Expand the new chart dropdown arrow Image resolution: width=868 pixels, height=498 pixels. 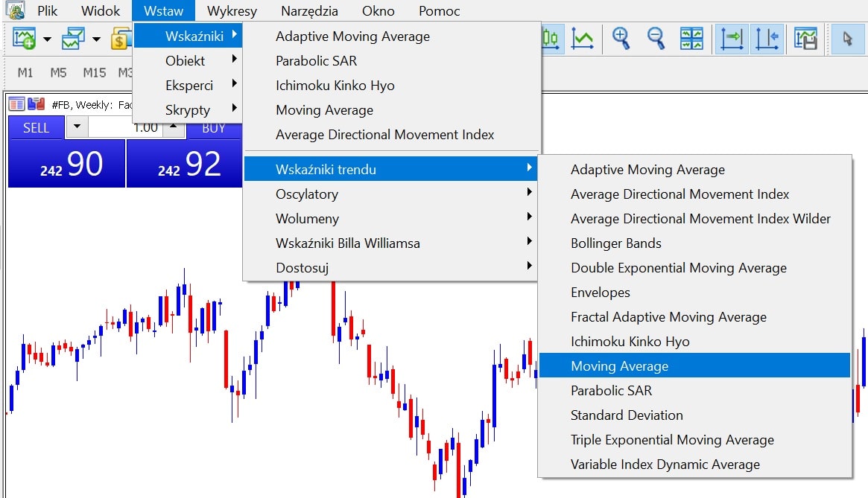47,39
